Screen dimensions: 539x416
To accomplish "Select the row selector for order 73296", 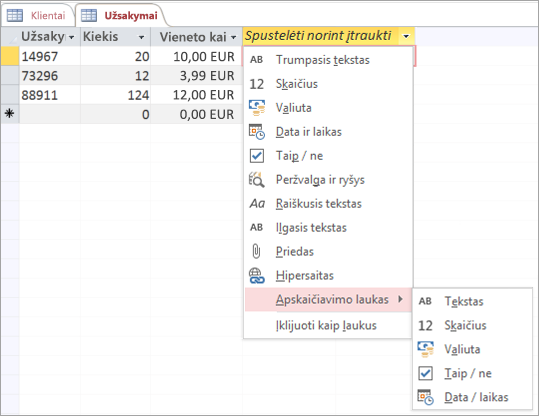I will point(10,76).
